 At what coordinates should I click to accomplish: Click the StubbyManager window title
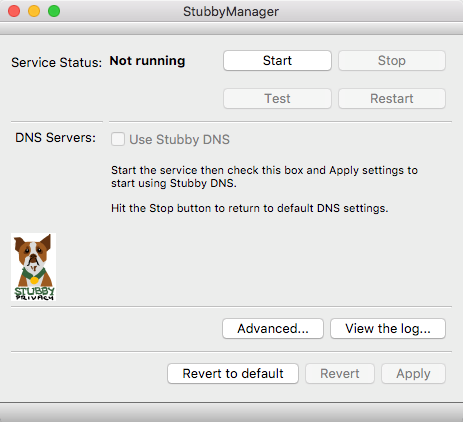tap(231, 12)
